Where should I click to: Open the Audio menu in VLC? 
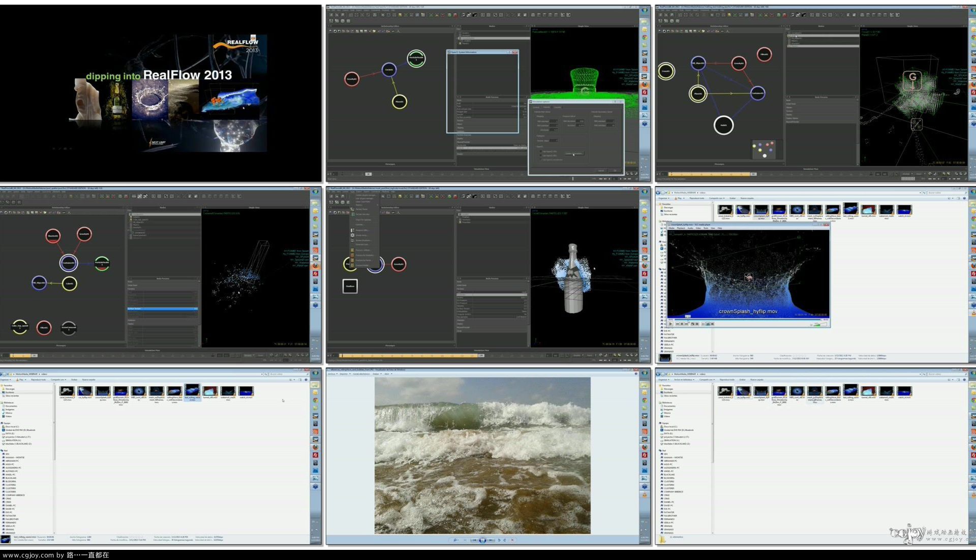[690, 228]
